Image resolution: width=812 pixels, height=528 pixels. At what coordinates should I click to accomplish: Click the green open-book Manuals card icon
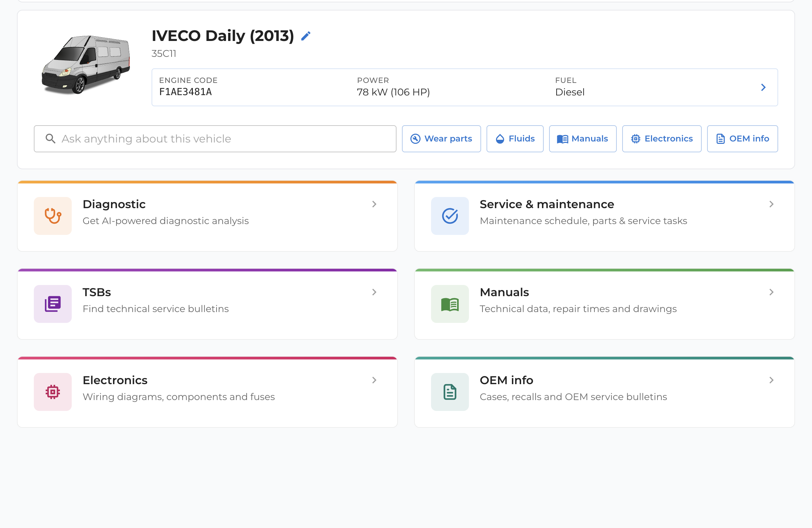point(450,304)
